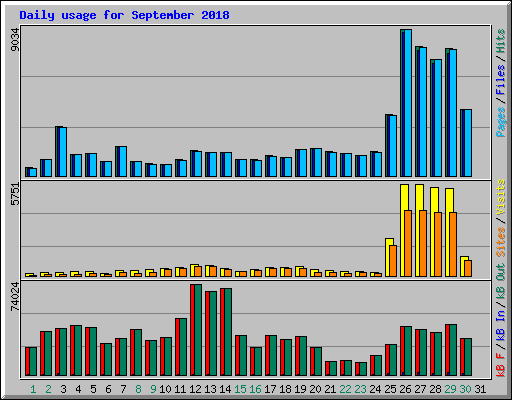The height and width of the screenshot is (400, 512).
Task: Click day 8 on the x-axis
Action: coord(138,389)
